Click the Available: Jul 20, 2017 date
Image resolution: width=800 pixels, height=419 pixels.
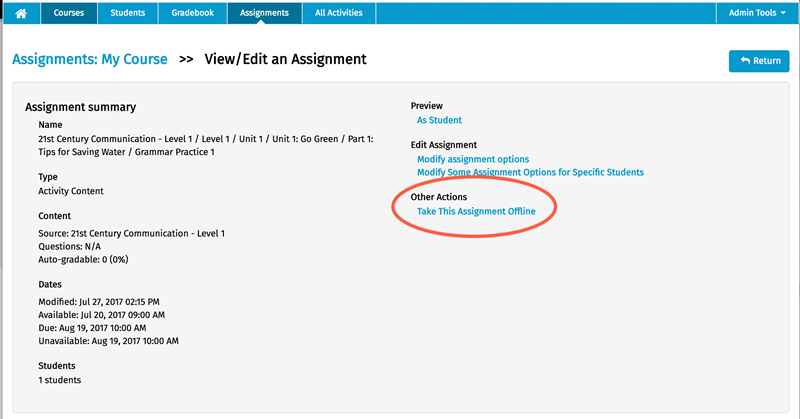click(102, 315)
